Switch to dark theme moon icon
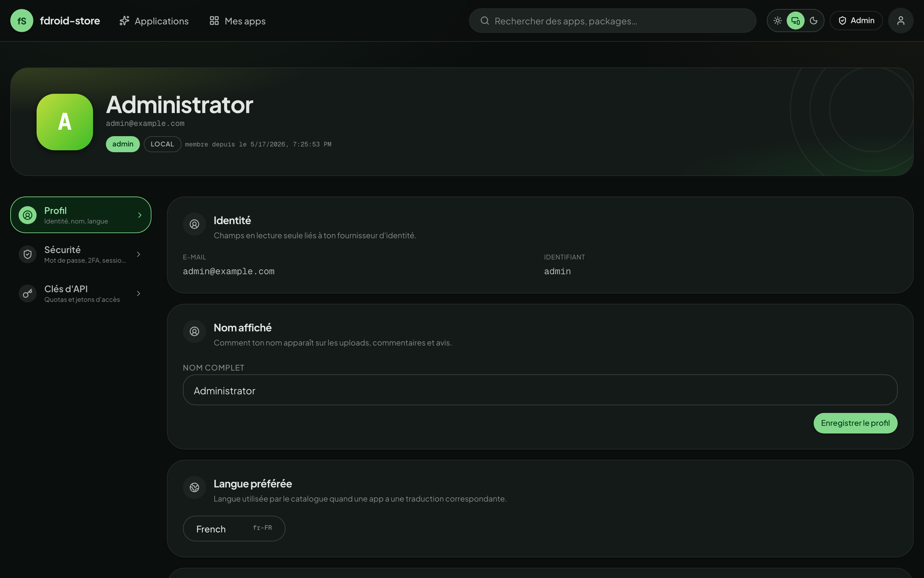Viewport: 924px width, 578px height. click(814, 21)
